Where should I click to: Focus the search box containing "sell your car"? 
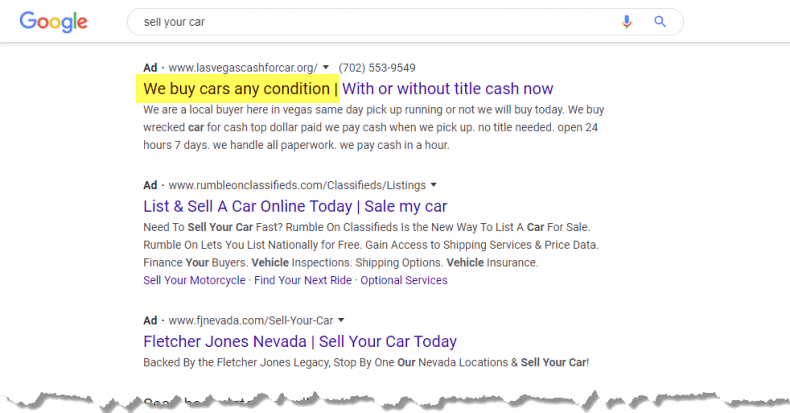370,21
